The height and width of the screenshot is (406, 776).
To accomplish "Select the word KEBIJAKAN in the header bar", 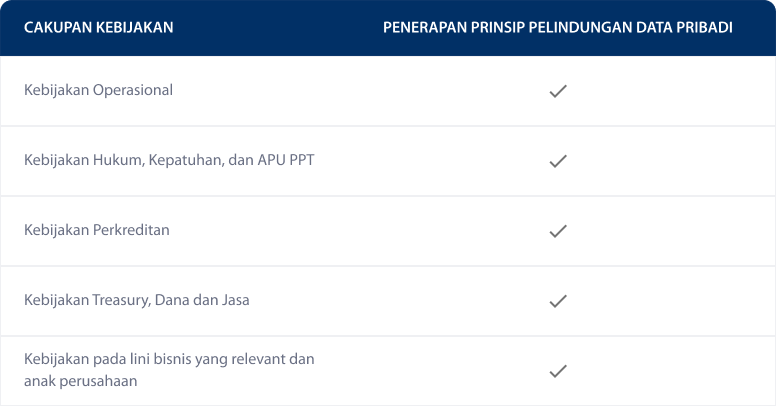I will click(135, 27).
